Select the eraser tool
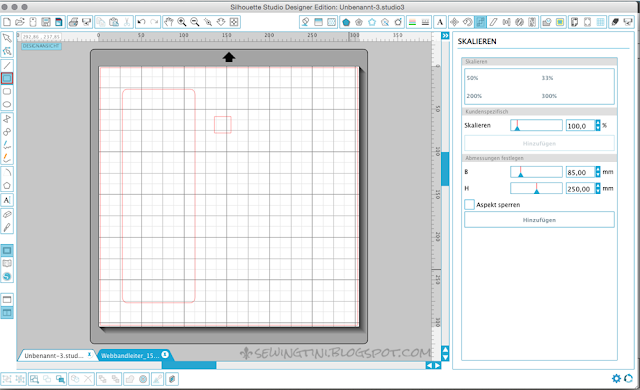The height and width of the screenshot is (390, 640). click(x=7, y=215)
